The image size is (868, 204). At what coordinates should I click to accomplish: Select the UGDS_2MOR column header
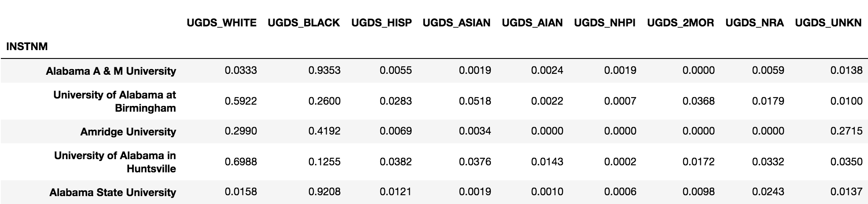point(680,23)
